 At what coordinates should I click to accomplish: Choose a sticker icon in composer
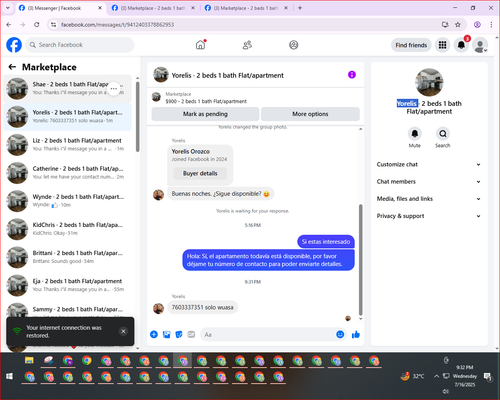[x=179, y=334]
